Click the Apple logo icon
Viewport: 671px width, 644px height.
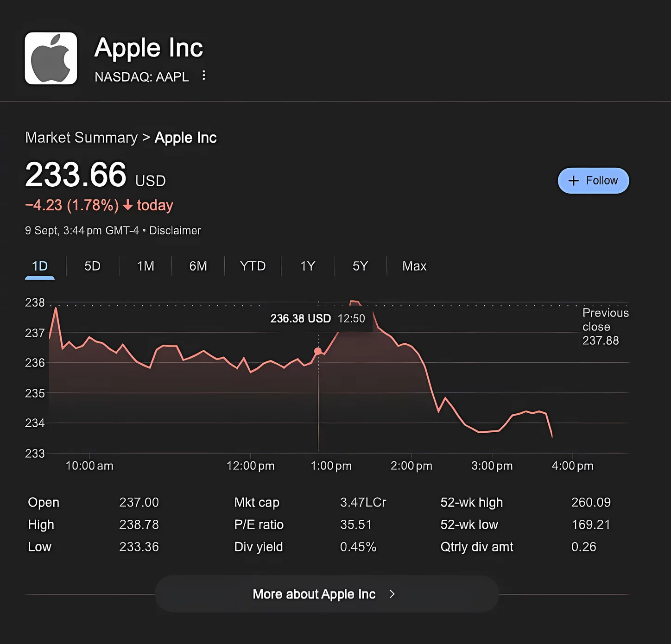51,58
